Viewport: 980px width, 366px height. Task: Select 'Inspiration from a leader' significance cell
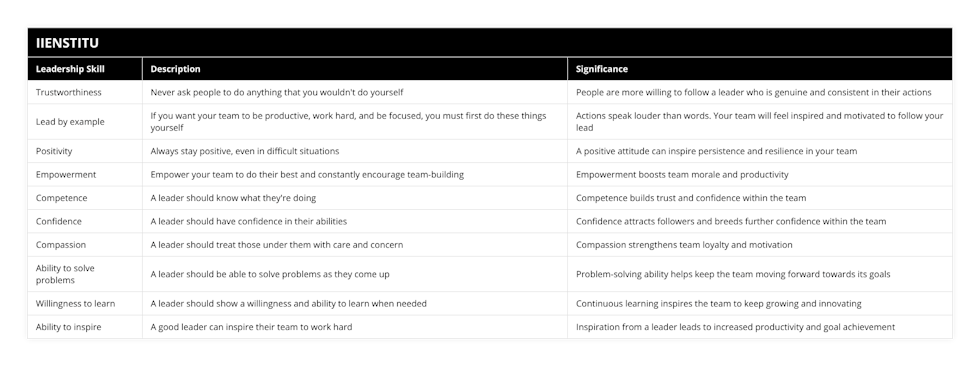coord(760,327)
